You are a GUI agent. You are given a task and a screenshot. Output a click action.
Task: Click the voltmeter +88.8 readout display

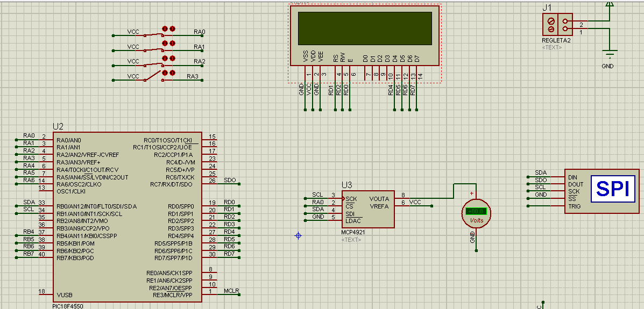tap(477, 211)
